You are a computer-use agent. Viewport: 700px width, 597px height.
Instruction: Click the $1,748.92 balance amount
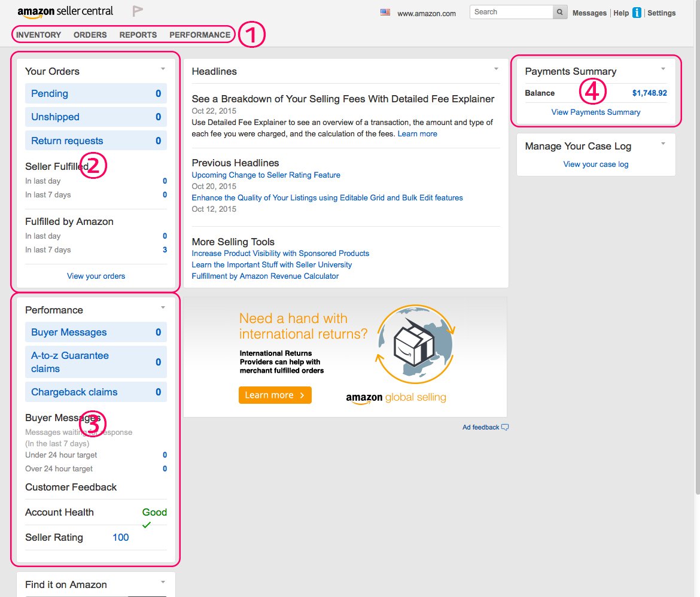coord(650,93)
